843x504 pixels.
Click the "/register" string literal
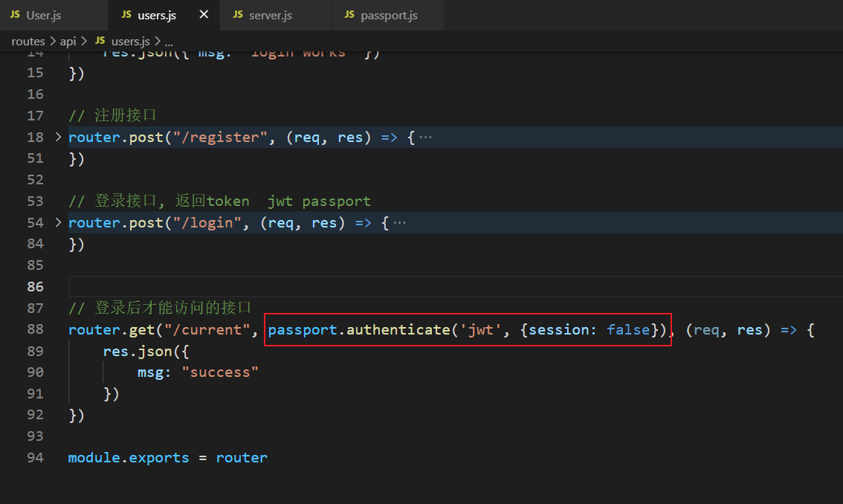coord(220,138)
